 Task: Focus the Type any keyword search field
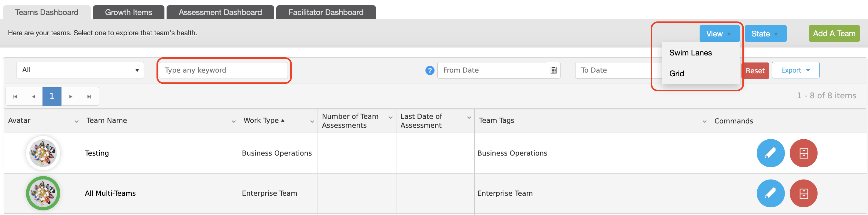pos(223,70)
